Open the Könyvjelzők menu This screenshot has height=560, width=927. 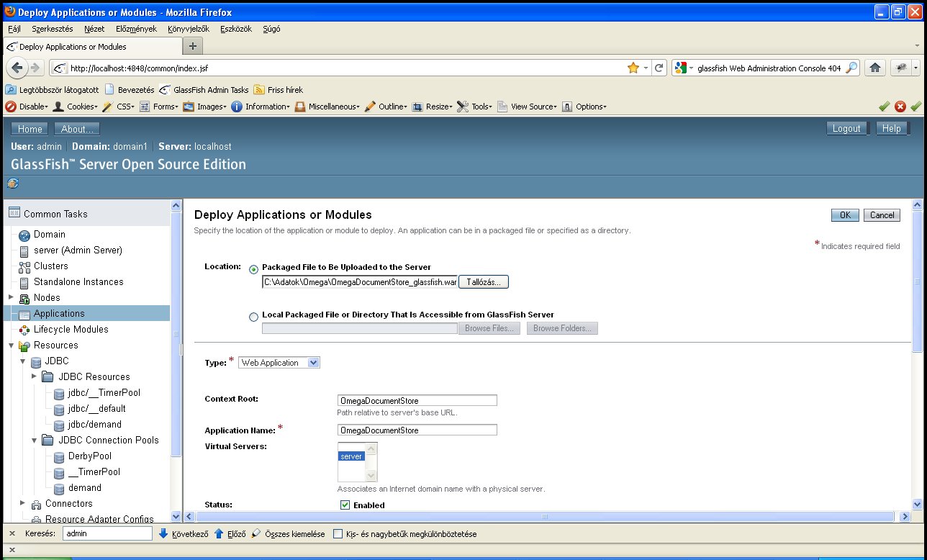click(x=189, y=29)
